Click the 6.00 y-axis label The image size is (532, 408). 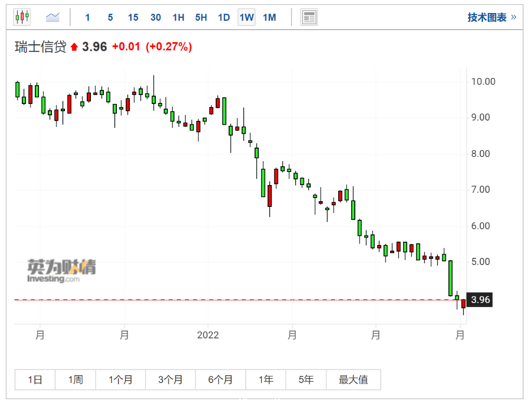(x=481, y=226)
